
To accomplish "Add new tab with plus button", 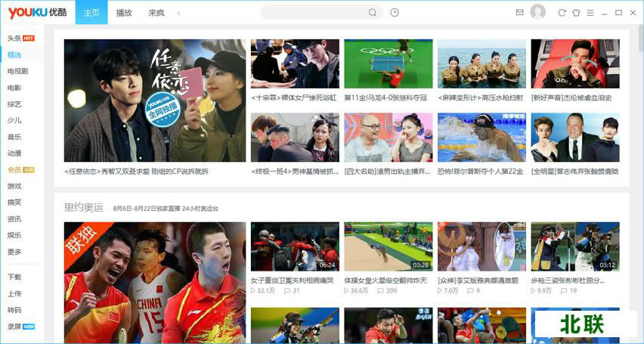I will pyautogui.click(x=178, y=13).
